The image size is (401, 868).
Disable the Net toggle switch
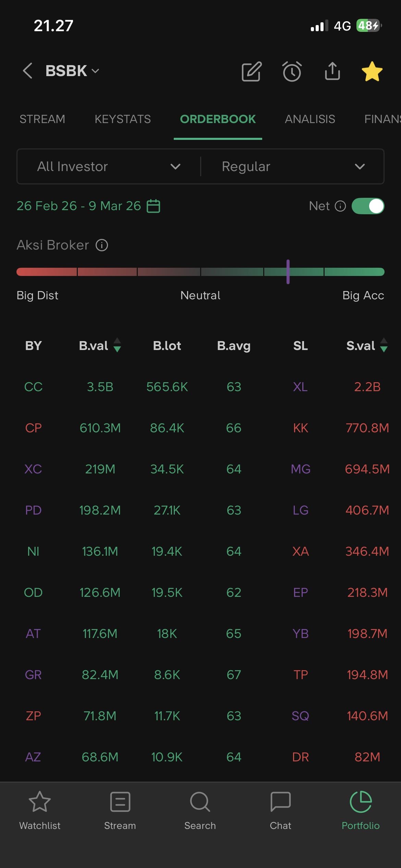coord(368,206)
